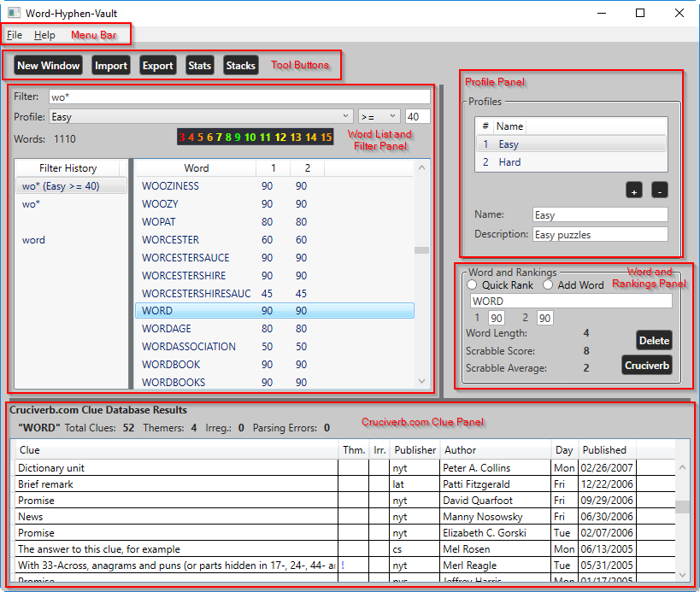Open Stats from the tool buttons
The image size is (700, 592).
199,66
